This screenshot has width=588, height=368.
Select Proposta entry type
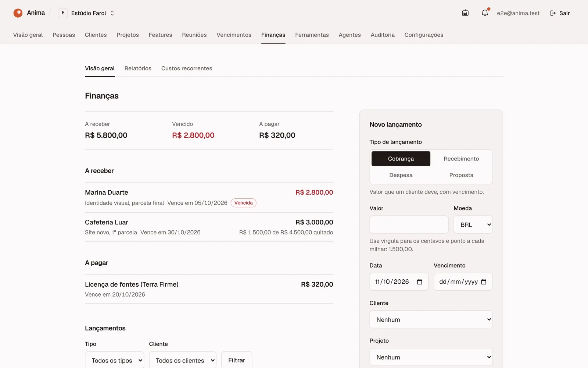click(461, 175)
